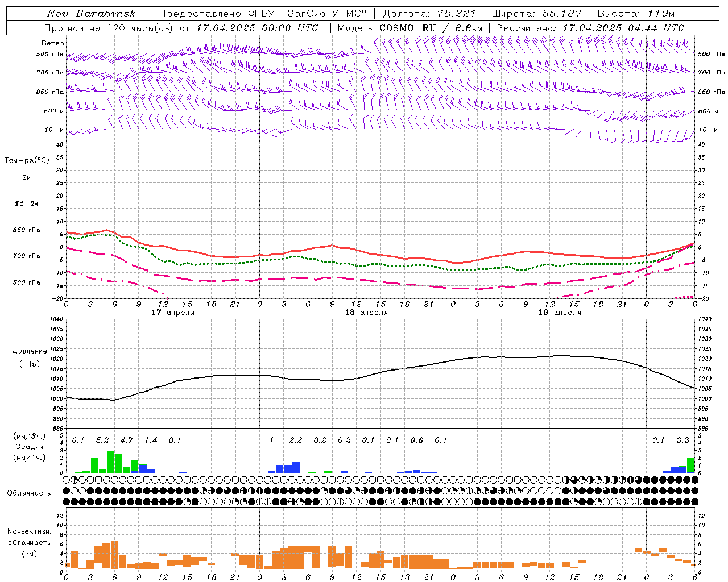Click the Осадки precipitation label
The image size is (728, 582).
[x=30, y=447]
